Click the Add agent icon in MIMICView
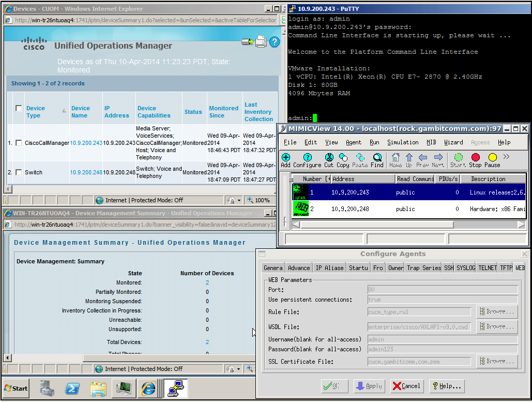532x402 pixels. (285, 157)
